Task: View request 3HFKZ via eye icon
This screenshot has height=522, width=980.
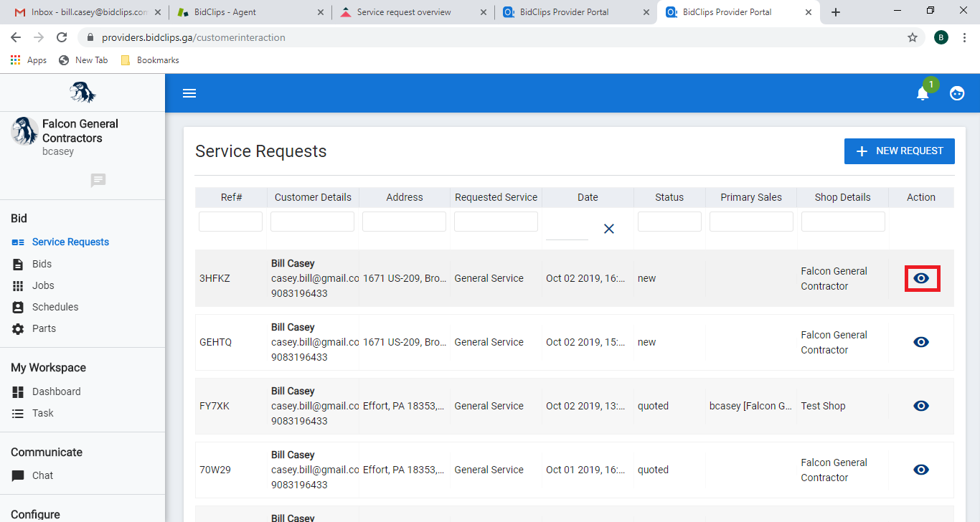Action: coord(921,278)
